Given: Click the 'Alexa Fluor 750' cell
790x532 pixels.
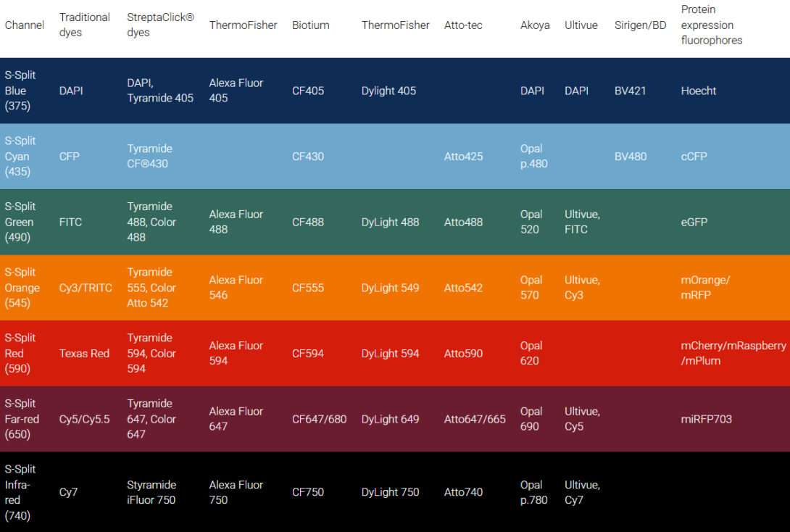Looking at the screenshot, I should point(236,492).
